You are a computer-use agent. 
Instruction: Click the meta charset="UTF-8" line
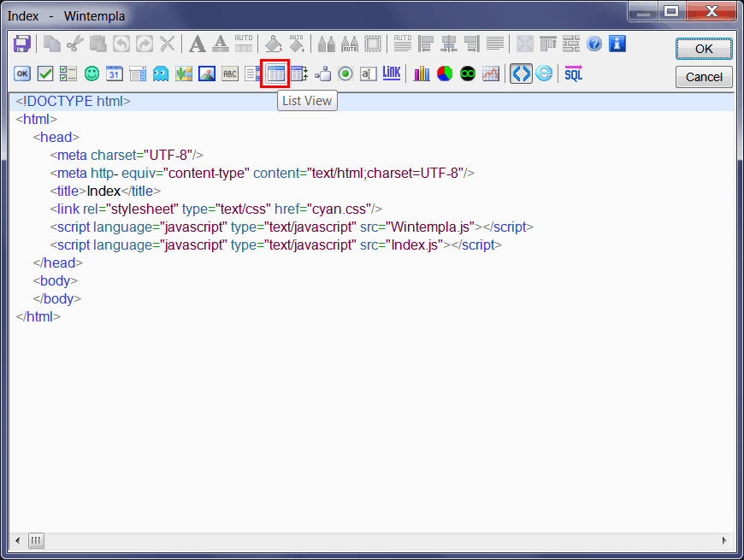pos(127,155)
